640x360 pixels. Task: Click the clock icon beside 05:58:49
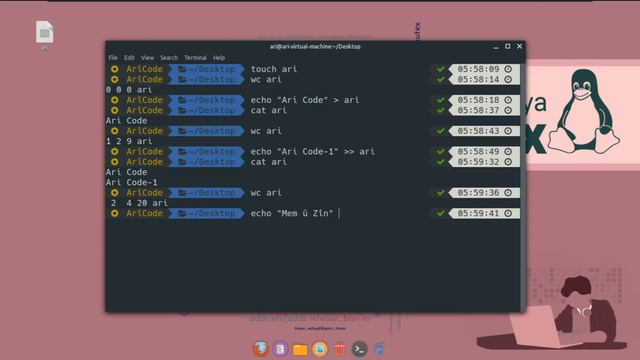(x=508, y=151)
